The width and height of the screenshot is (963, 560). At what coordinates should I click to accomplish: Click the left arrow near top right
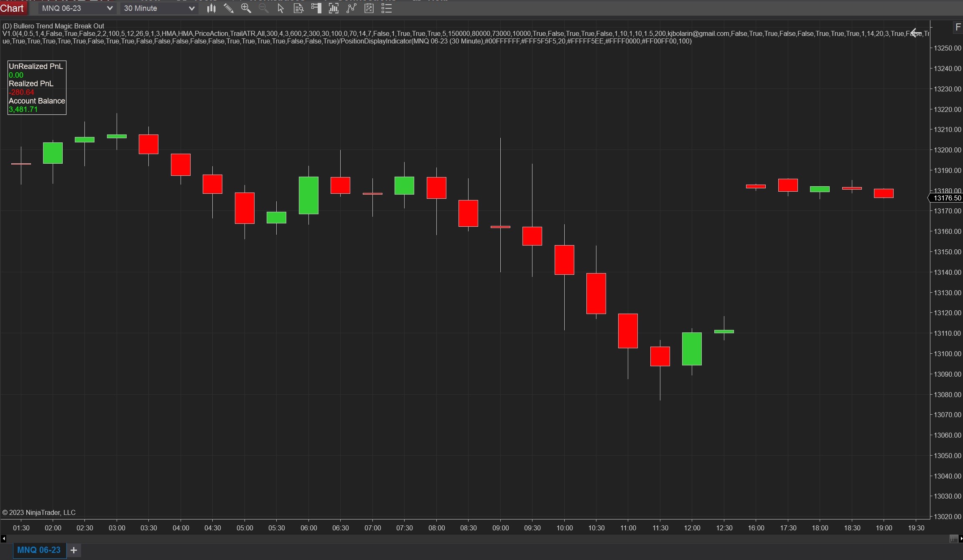915,33
